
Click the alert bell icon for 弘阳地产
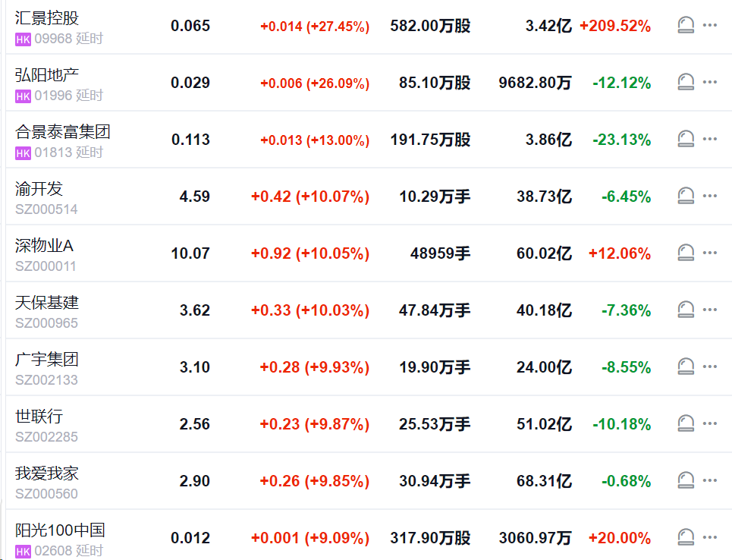pos(685,82)
